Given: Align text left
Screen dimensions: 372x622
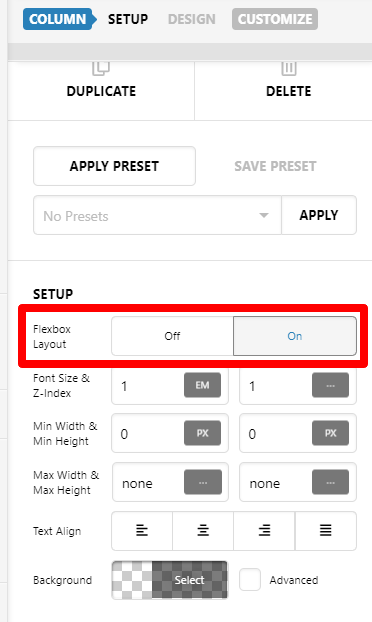Looking at the screenshot, I should click(142, 530).
